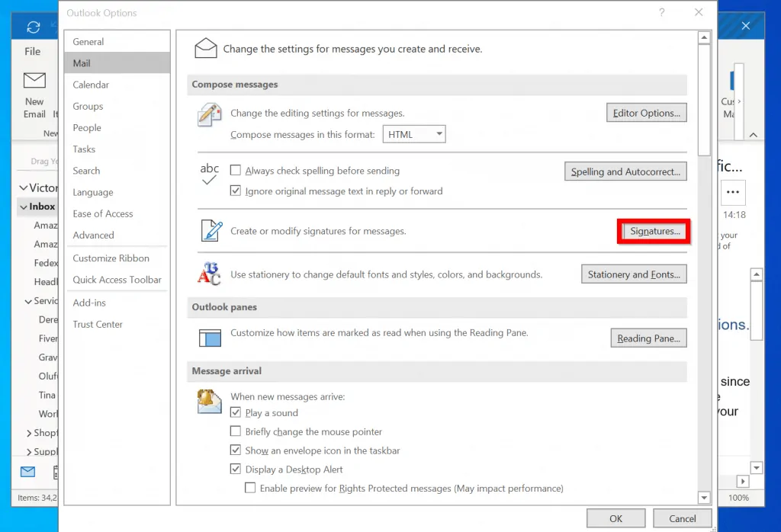781x532 pixels.
Task: Open Stationery and Fonts dialog
Action: pyautogui.click(x=634, y=274)
